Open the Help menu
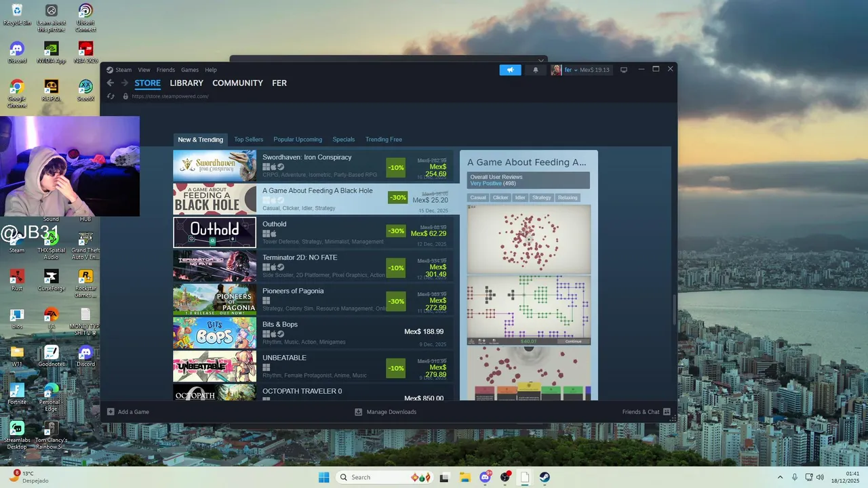 [x=211, y=70]
